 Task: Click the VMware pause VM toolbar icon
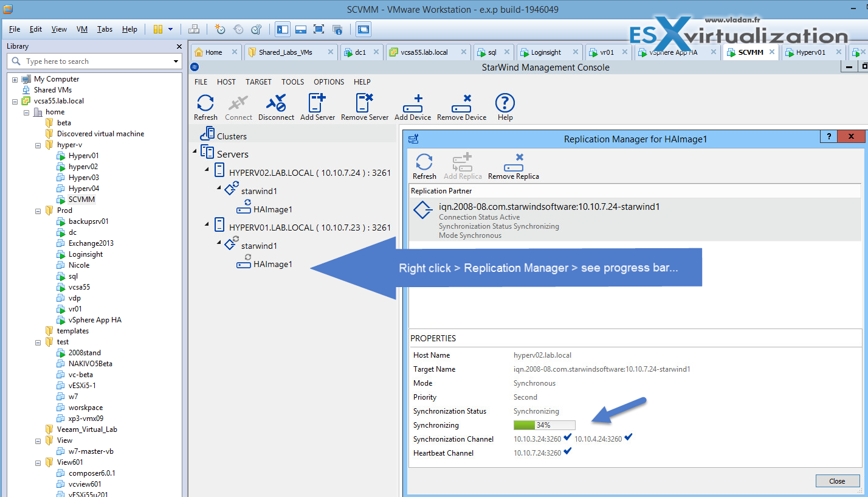point(158,29)
